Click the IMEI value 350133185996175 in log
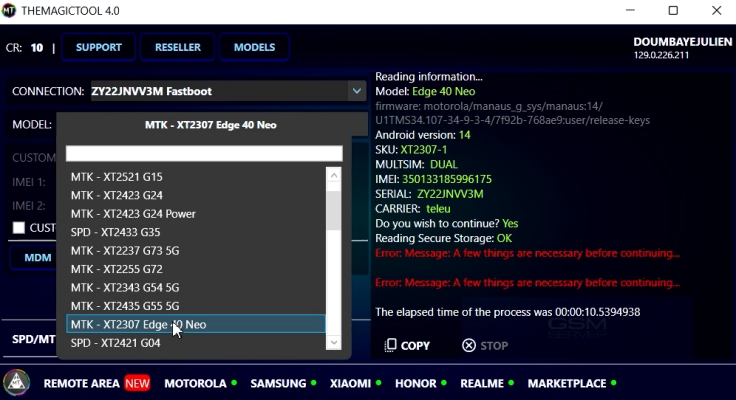The height and width of the screenshot is (400, 736). pyautogui.click(x=447, y=179)
